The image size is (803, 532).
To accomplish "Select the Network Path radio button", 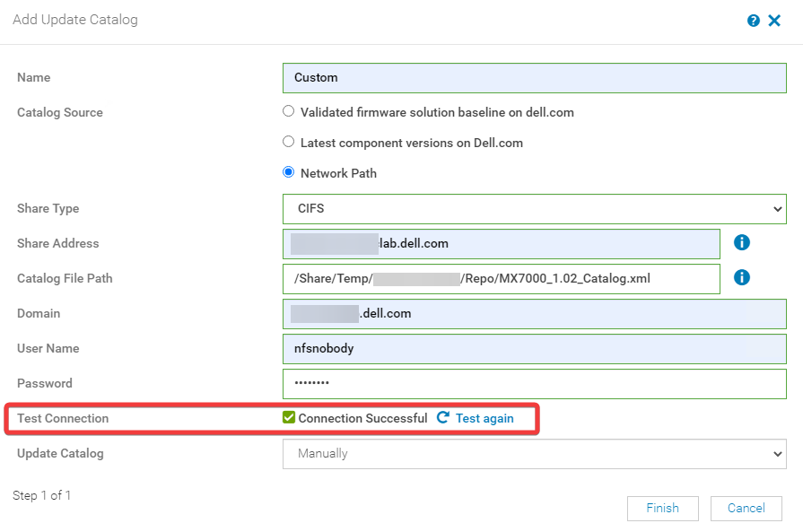I will 288,171.
